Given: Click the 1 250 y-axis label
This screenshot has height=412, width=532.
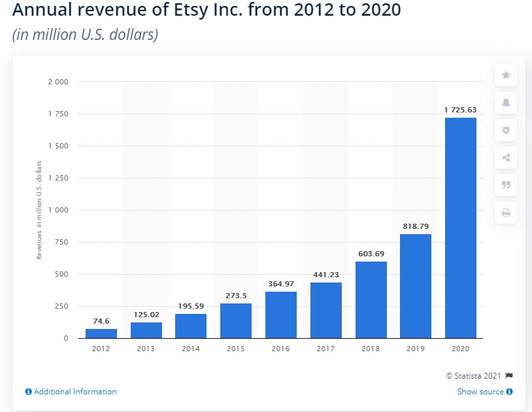Looking at the screenshot, I should 58,178.
